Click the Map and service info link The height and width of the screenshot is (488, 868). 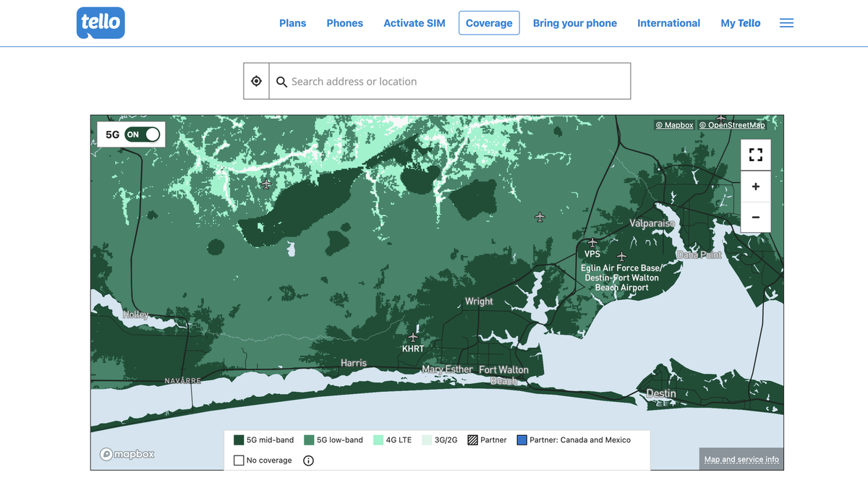click(x=741, y=459)
